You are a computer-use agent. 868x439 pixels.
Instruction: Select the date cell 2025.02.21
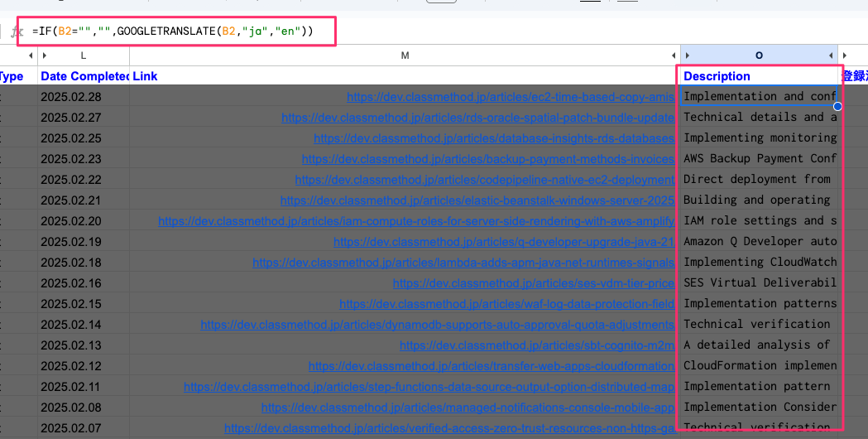(84, 200)
